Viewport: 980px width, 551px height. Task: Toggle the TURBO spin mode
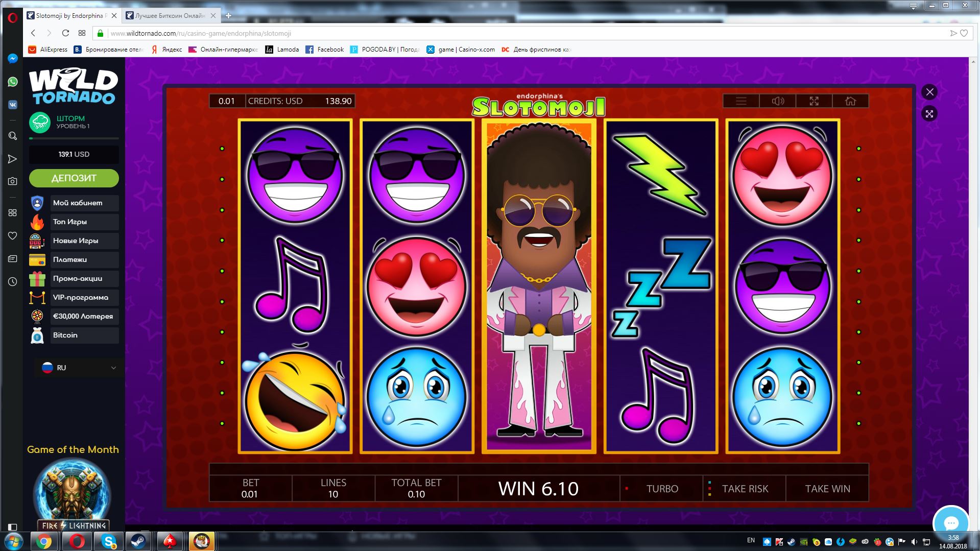pos(661,489)
